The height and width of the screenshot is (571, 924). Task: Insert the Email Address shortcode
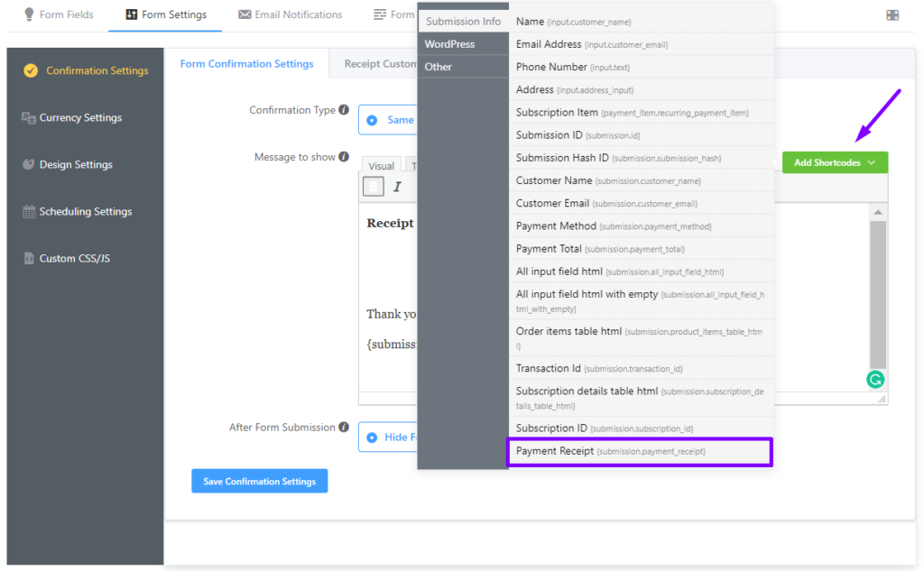coord(642,44)
